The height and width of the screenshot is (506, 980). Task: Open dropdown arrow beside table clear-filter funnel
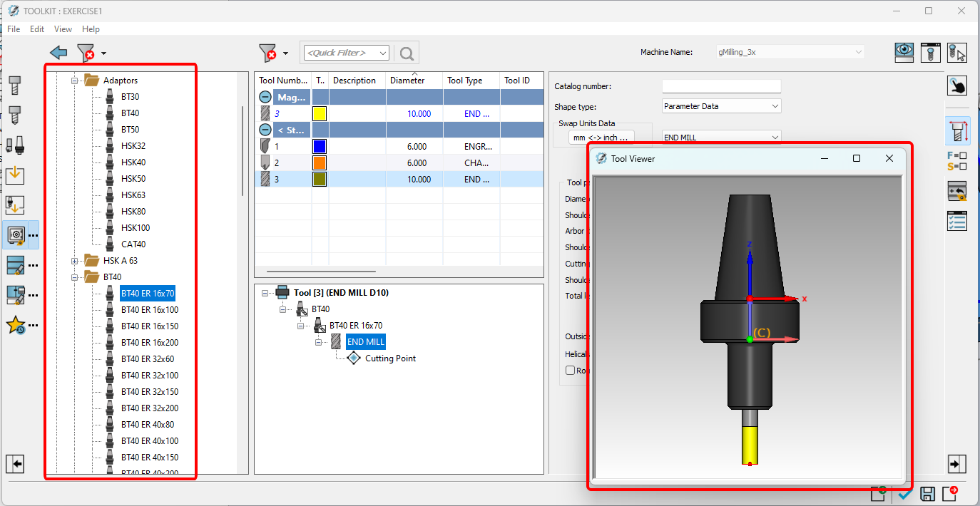pos(285,53)
